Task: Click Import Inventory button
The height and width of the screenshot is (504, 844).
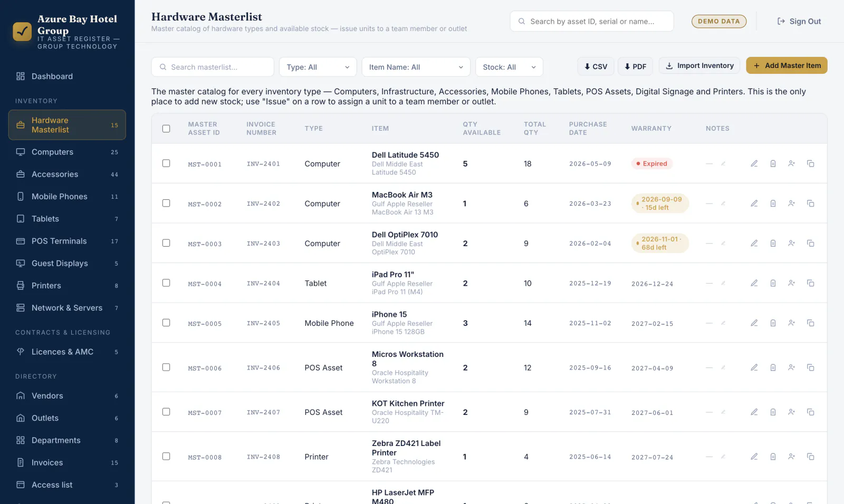Action: (x=699, y=66)
